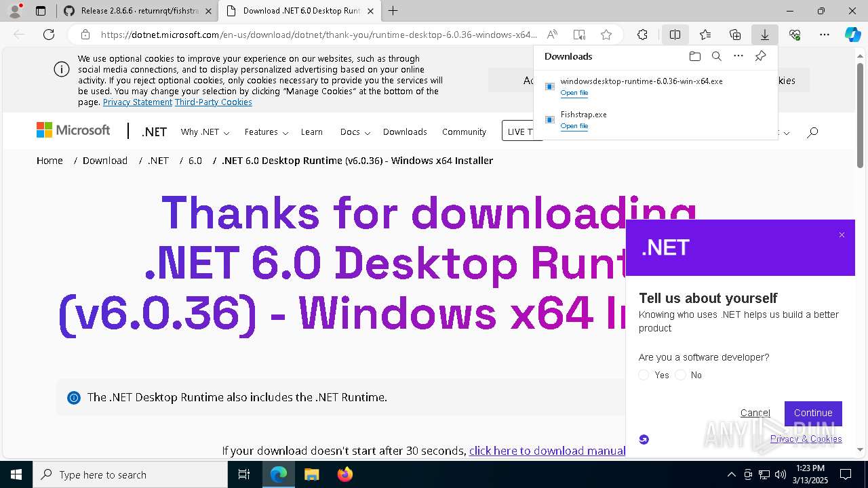
Task: Click the taskbar search box
Action: 130,474
